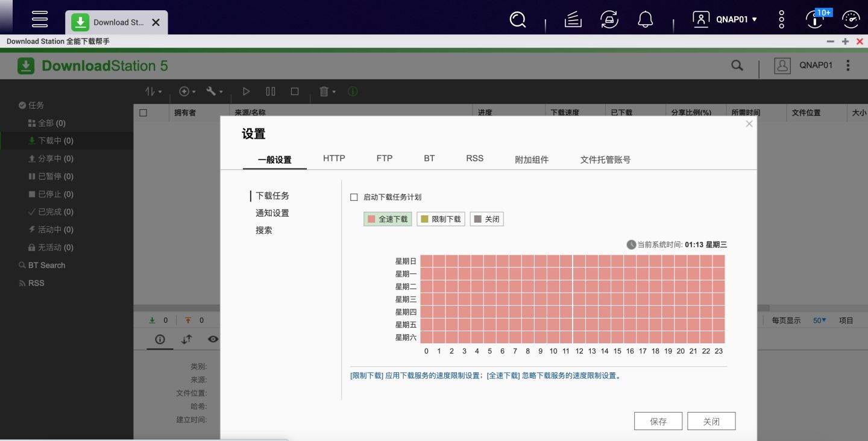Switch to the 附加组件 tab
The height and width of the screenshot is (441, 868).
tap(532, 159)
